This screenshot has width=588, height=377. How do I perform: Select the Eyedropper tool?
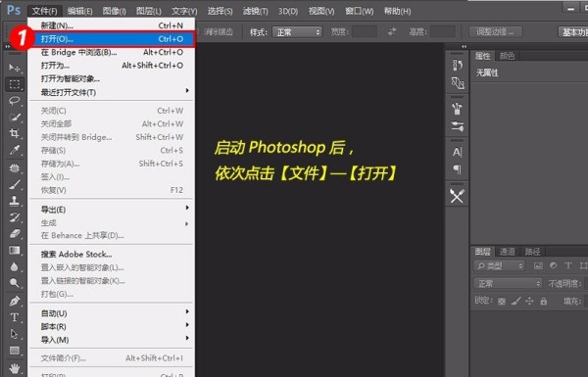pos(15,150)
